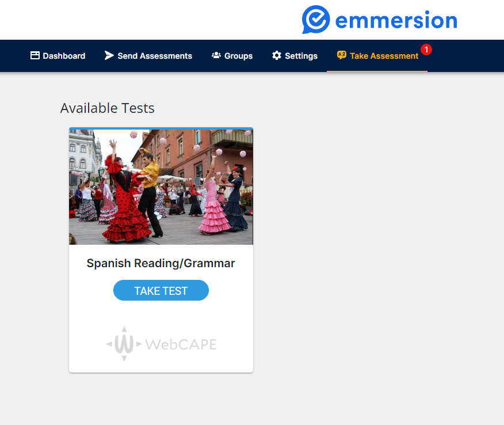The image size is (504, 425).
Task: Start the Spanish test with TAKE TEST
Action: click(161, 290)
